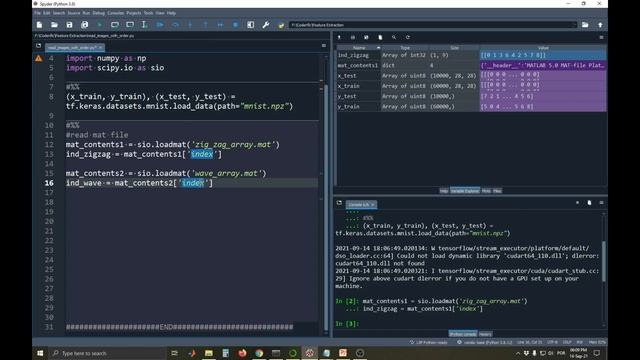The width and height of the screenshot is (640, 360).
Task: Browse working directory folder icon
Action: point(585,25)
